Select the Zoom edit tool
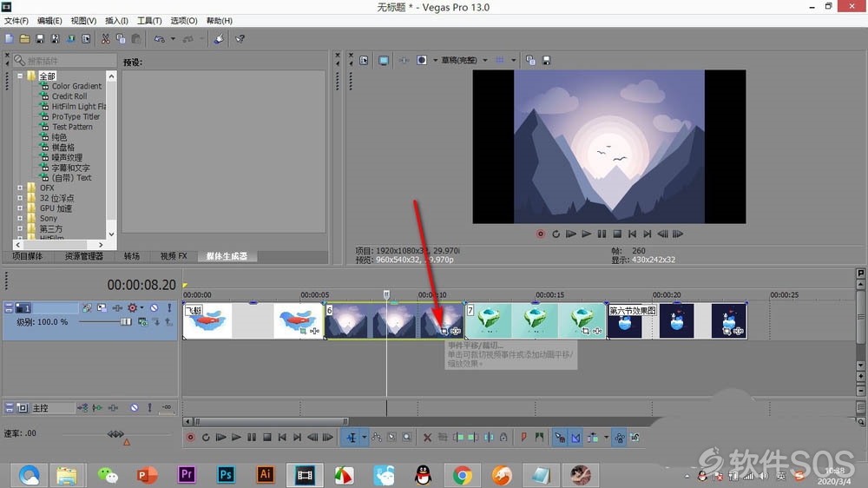Image resolution: width=868 pixels, height=488 pixels. coord(407,438)
